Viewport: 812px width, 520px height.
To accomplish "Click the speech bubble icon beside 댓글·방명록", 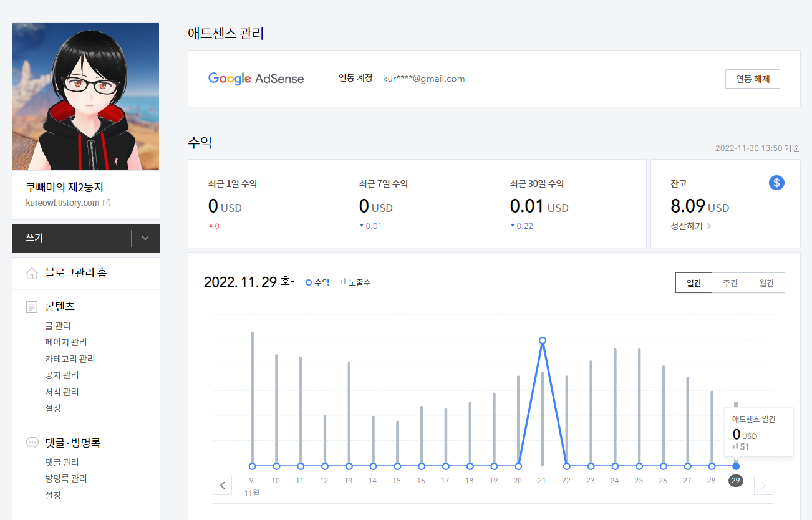I will point(32,443).
